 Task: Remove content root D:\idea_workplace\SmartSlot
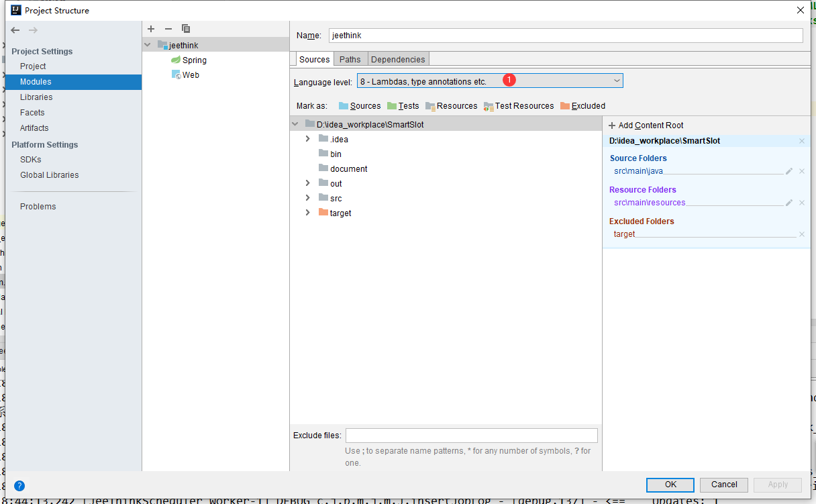(x=801, y=141)
